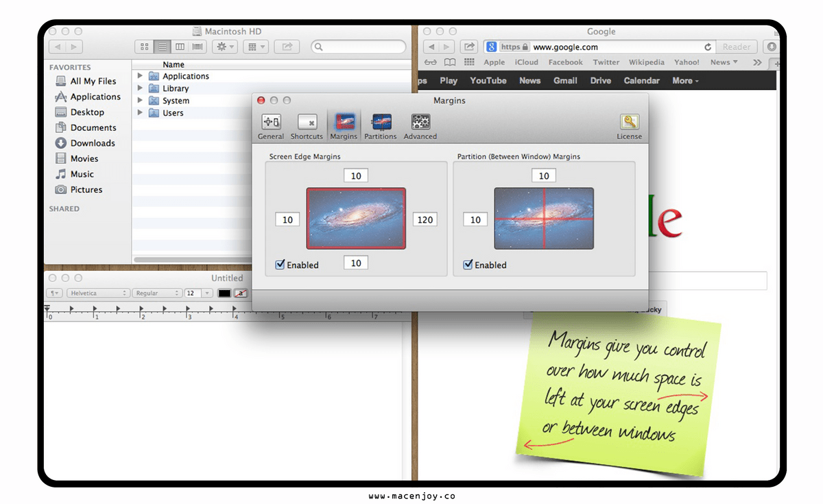Open Safari Top Sites grid icon

tap(469, 62)
